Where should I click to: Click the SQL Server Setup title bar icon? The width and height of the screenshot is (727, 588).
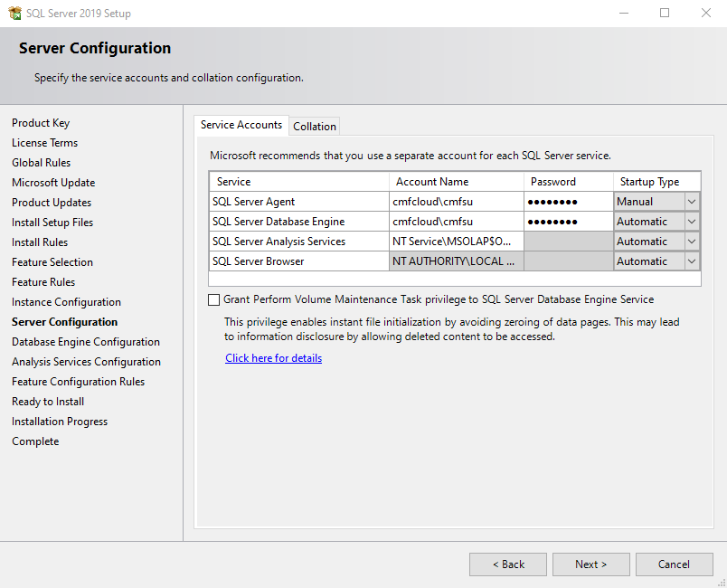pyautogui.click(x=14, y=14)
